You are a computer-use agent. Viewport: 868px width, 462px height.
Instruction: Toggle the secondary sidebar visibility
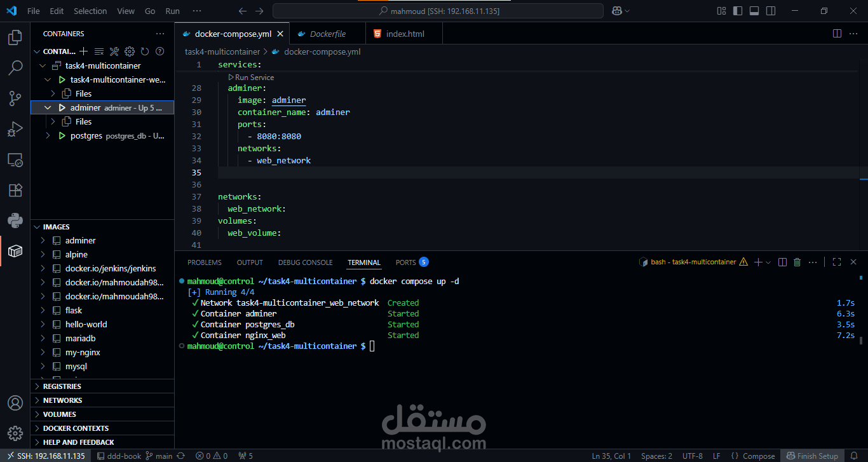(x=771, y=11)
